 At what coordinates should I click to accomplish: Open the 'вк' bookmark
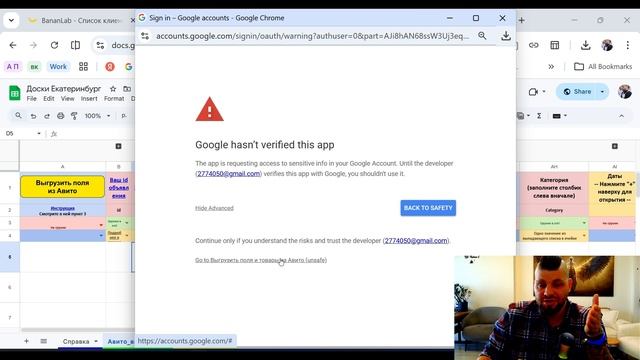pos(34,67)
